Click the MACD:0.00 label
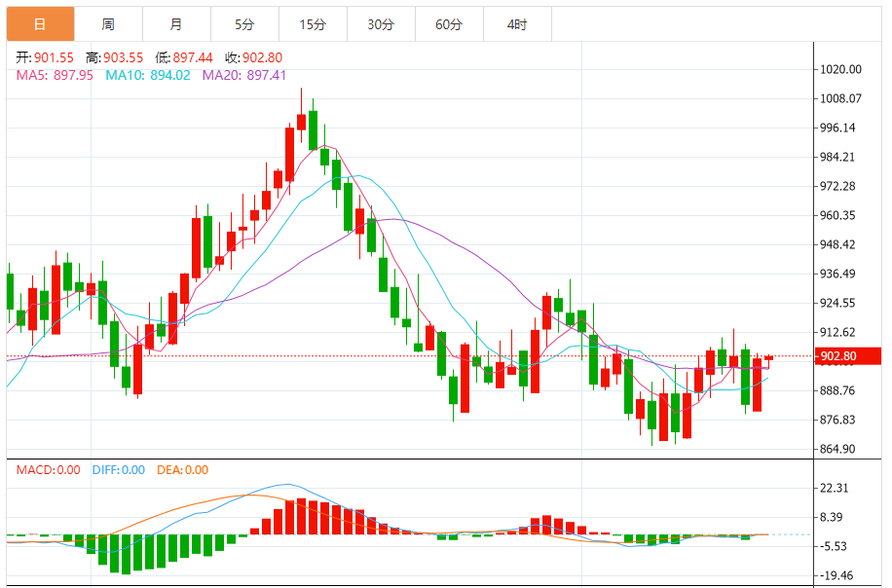Viewport: 892px width, 588px height. tap(49, 469)
